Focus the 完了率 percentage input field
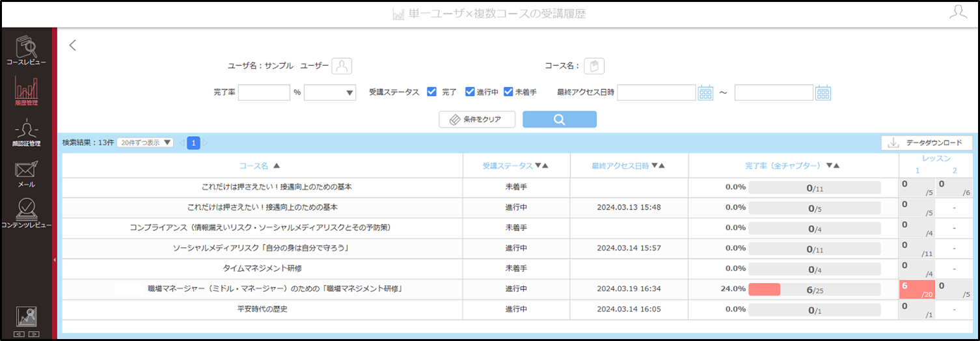Screen dimensions: 980x341 tap(264, 92)
